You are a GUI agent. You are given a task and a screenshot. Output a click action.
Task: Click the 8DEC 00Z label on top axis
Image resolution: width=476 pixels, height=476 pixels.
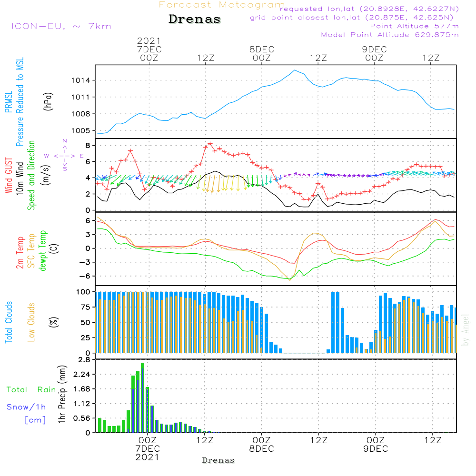click(x=261, y=53)
